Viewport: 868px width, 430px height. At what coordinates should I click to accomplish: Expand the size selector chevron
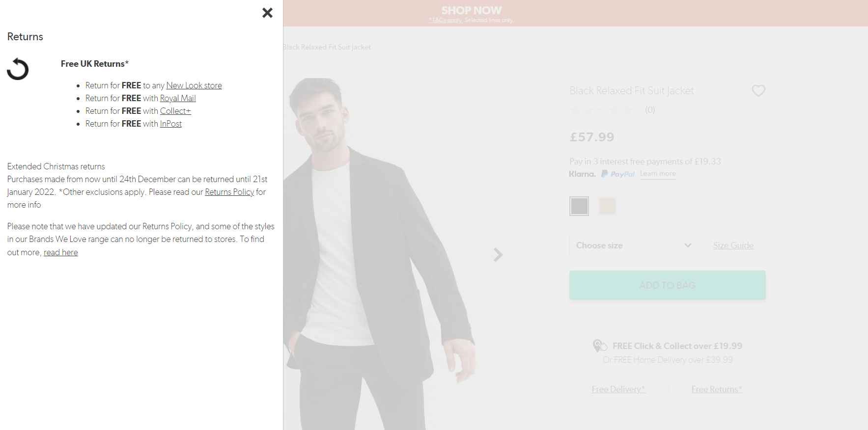point(688,245)
